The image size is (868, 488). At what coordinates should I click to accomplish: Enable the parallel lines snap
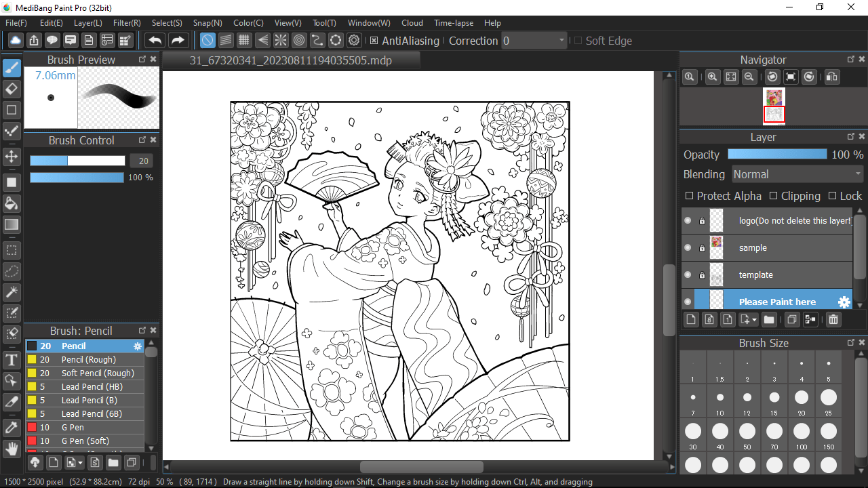[226, 41]
